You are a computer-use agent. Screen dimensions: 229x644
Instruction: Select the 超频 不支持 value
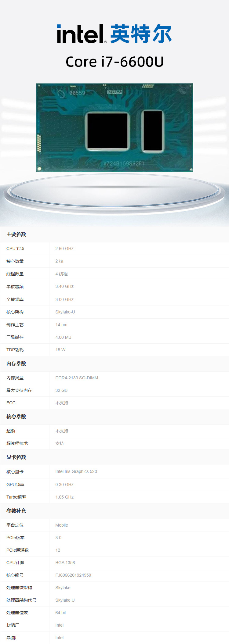tap(62, 431)
